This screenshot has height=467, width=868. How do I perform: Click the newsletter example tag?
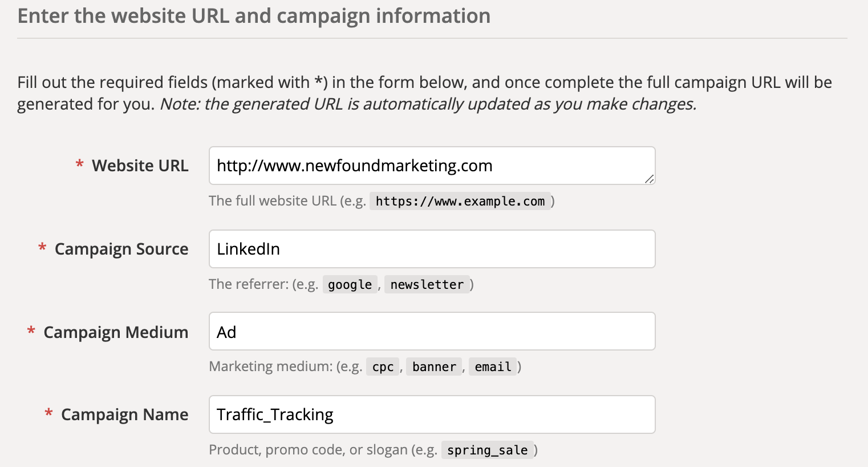427,284
